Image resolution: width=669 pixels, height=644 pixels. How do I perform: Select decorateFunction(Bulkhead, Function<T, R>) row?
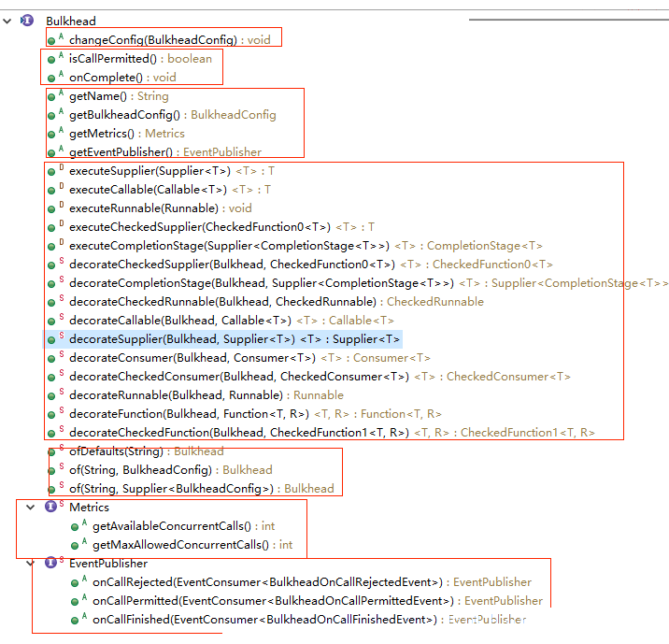pyautogui.click(x=255, y=414)
